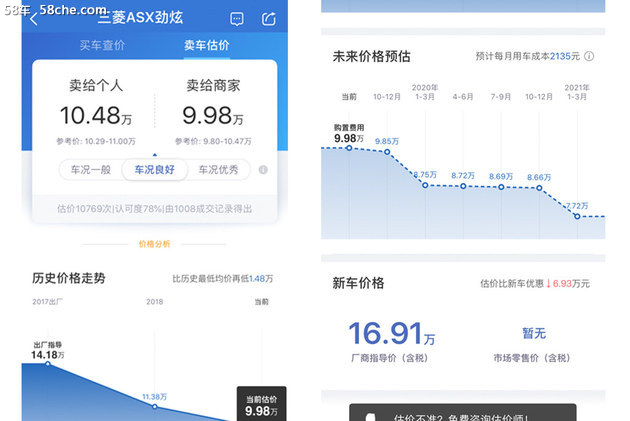Tap the 2018 label on history chart
This screenshot has width=630, height=421.
coord(155,302)
